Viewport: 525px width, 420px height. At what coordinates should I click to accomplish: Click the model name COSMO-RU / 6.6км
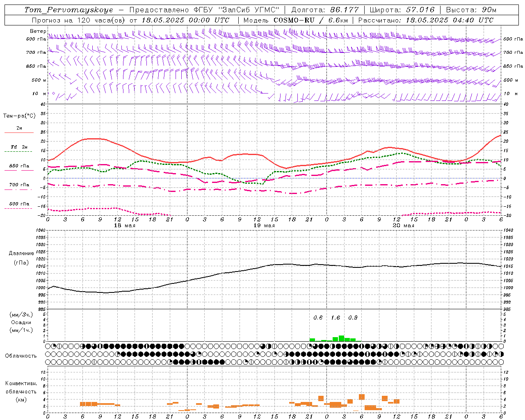point(310,20)
